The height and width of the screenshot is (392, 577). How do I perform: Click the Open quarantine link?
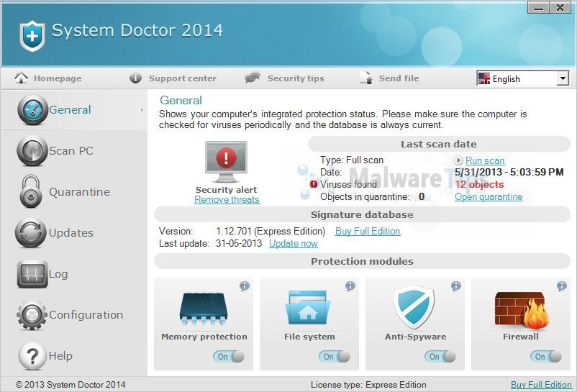(489, 197)
